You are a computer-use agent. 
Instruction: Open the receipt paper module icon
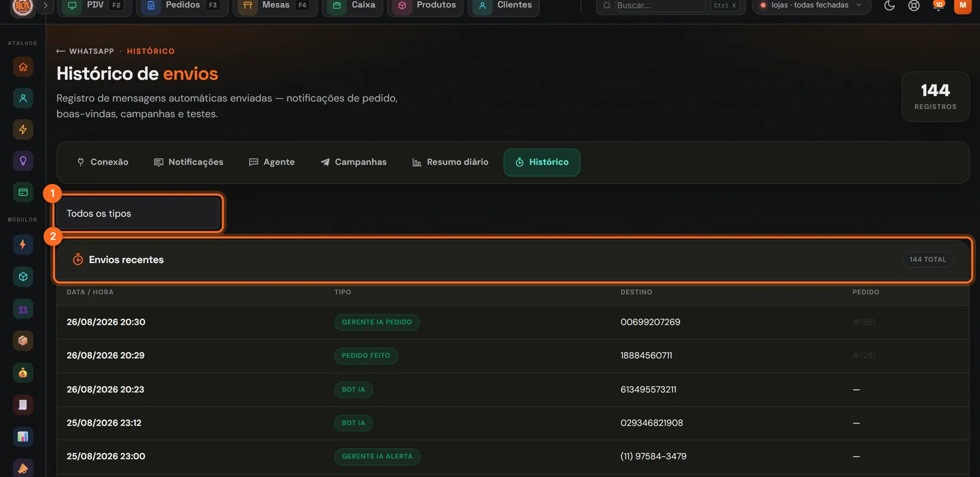23,405
